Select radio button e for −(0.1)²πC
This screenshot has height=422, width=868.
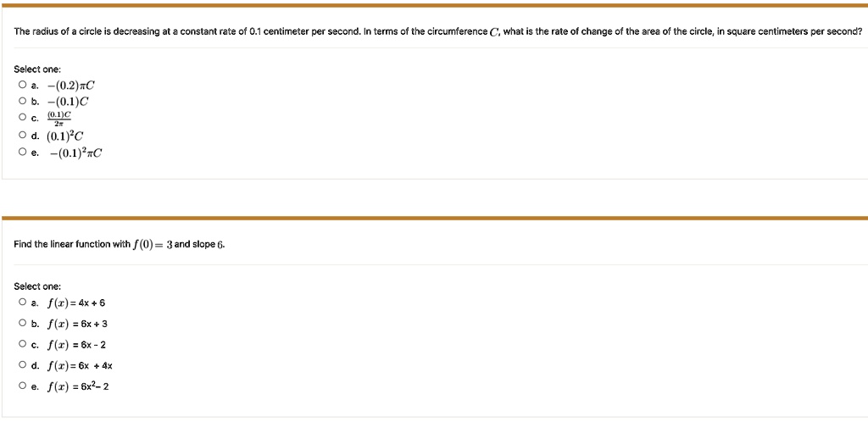pos(22,153)
